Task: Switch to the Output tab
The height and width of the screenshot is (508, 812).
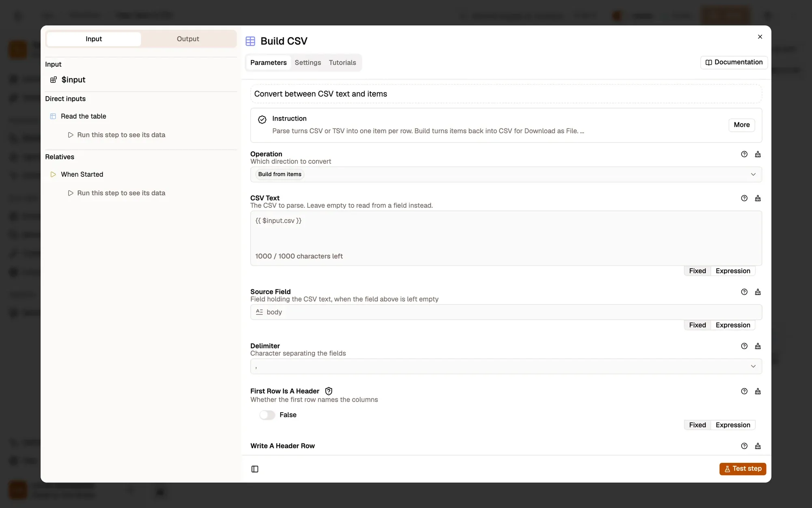Action: coord(188,39)
